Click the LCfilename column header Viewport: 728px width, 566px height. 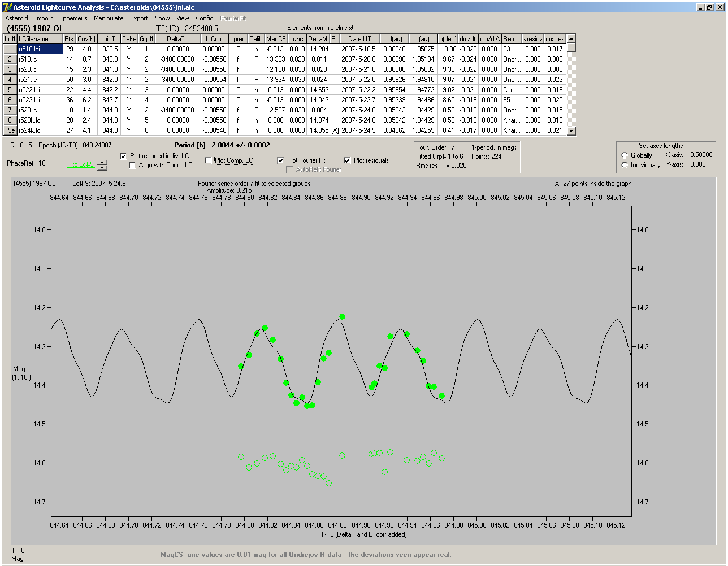point(40,39)
